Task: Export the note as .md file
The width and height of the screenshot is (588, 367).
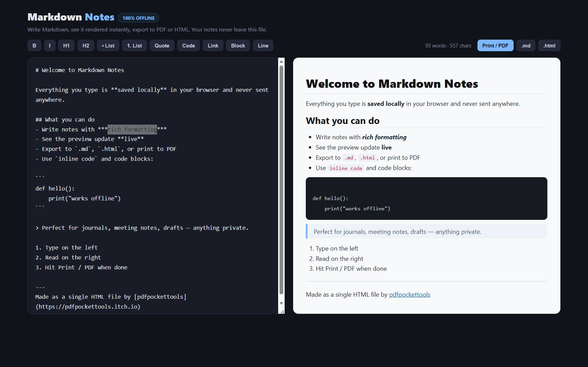Action: tap(526, 46)
